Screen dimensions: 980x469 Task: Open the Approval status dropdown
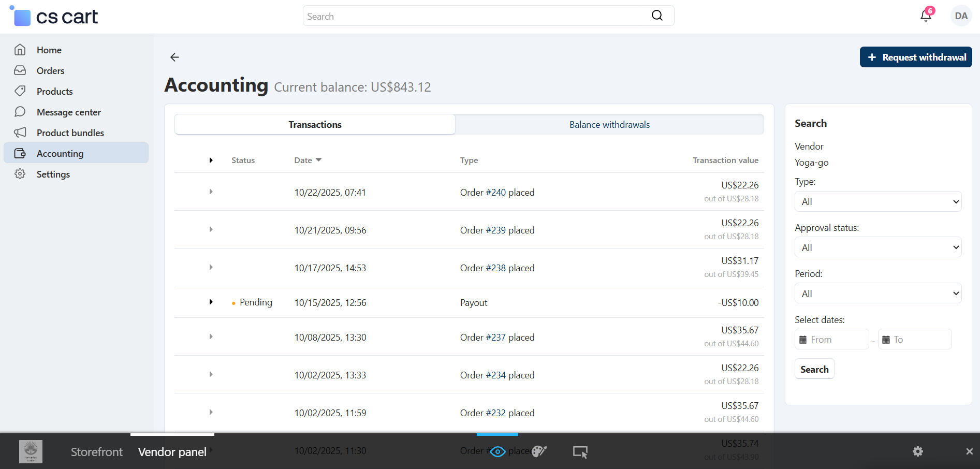point(877,247)
